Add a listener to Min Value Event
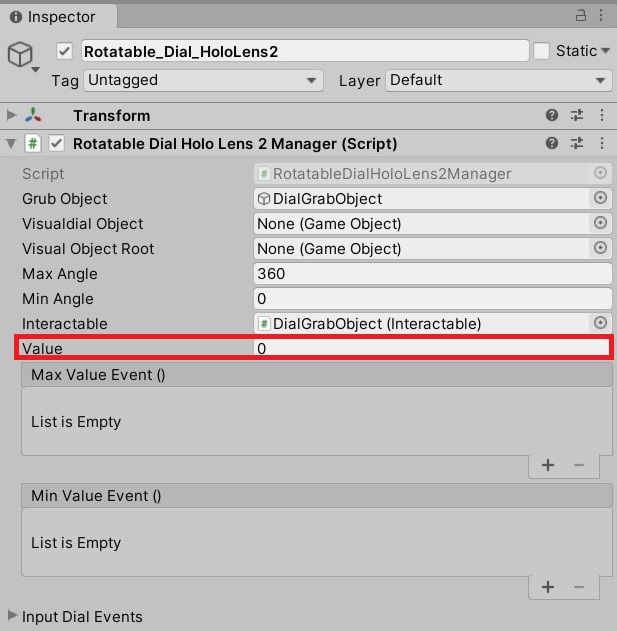617x631 pixels. (548, 587)
